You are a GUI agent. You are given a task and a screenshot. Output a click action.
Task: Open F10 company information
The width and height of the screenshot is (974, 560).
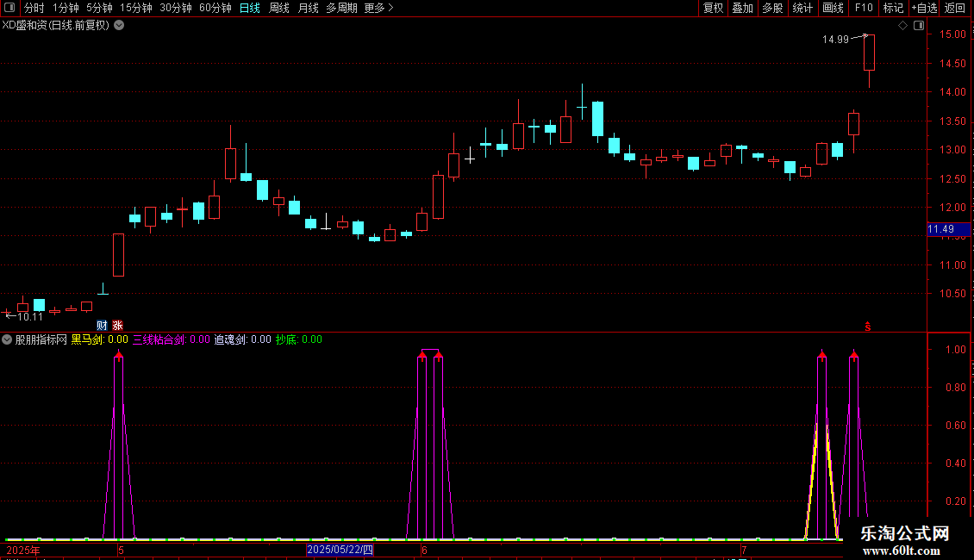(864, 8)
